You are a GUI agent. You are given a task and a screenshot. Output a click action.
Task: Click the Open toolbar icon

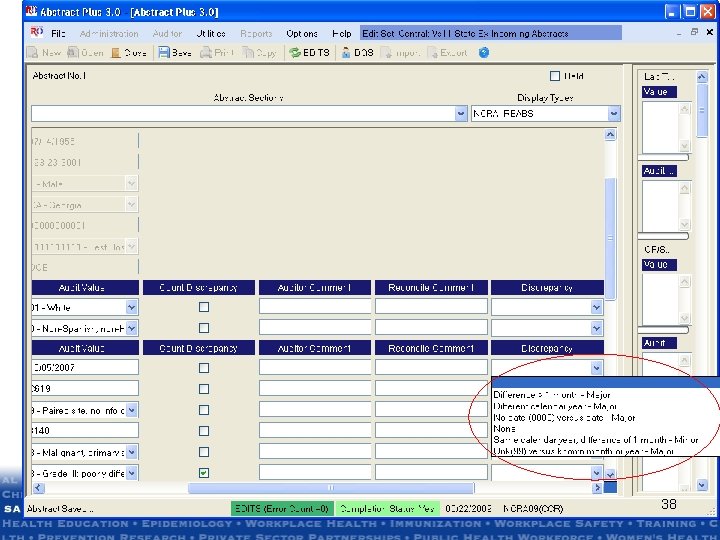pos(73,53)
